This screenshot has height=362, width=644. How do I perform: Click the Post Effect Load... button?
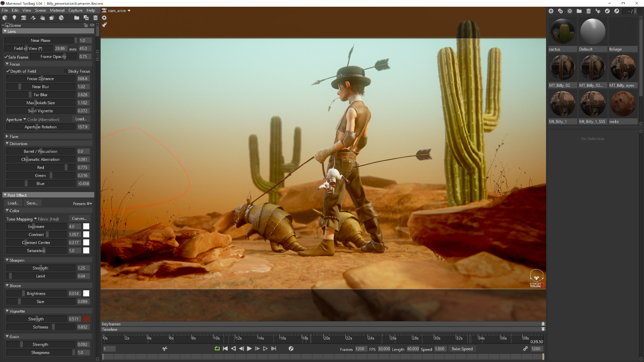click(x=13, y=203)
